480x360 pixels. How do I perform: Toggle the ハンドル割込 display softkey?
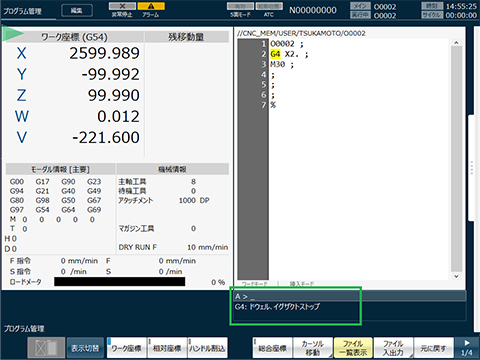(x=207, y=348)
